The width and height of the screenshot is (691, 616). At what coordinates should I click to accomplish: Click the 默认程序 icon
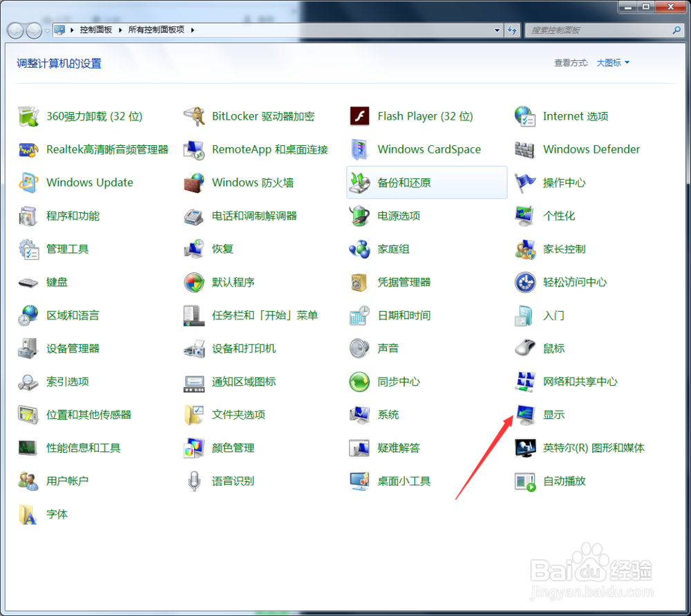[194, 282]
